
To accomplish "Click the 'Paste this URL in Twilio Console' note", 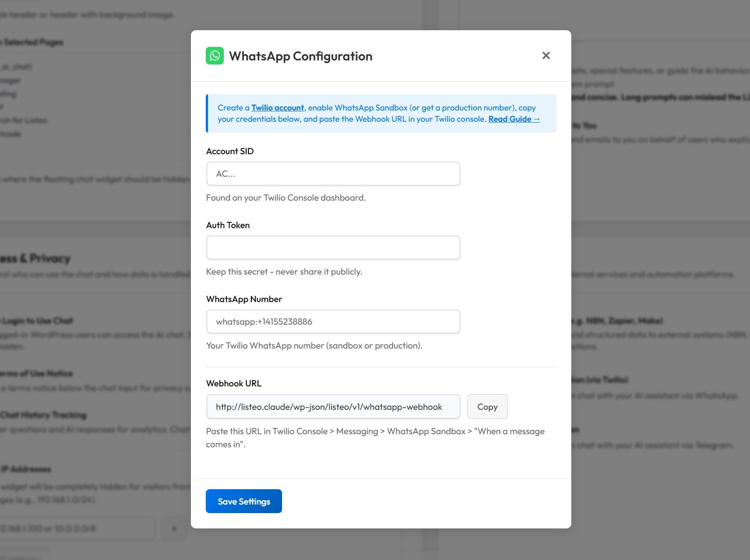I will point(375,437).
